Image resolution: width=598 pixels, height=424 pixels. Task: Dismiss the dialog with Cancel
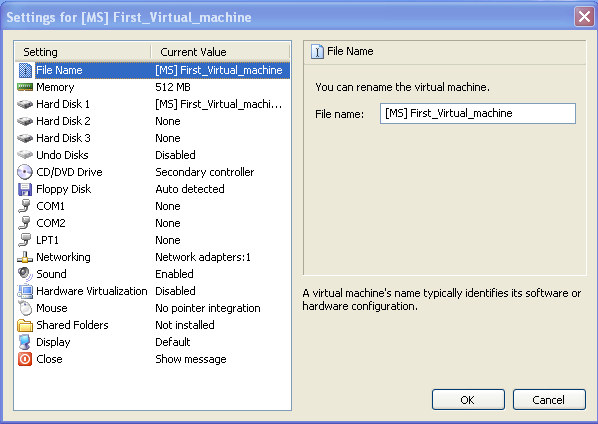click(x=549, y=400)
